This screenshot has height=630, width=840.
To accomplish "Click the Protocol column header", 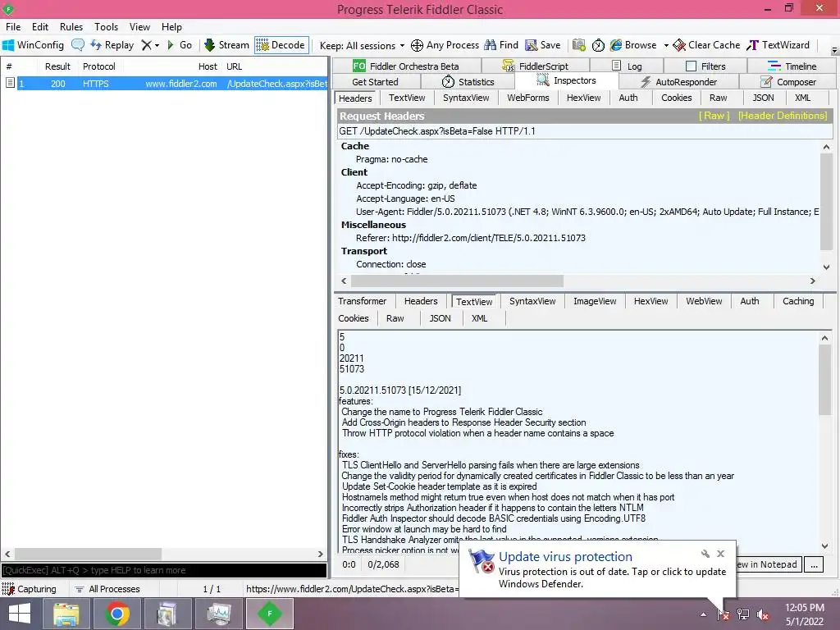I will (99, 66).
